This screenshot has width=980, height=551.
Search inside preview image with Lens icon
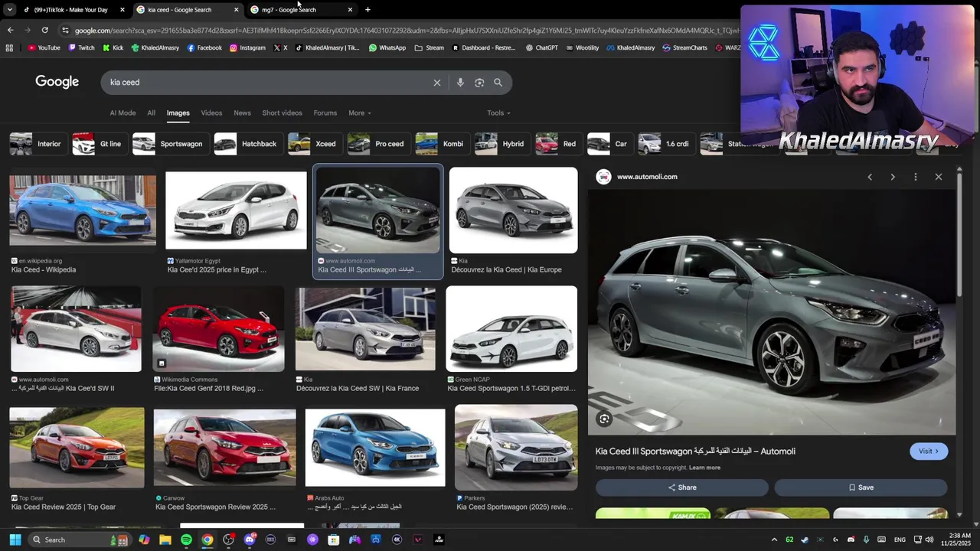[x=604, y=419]
